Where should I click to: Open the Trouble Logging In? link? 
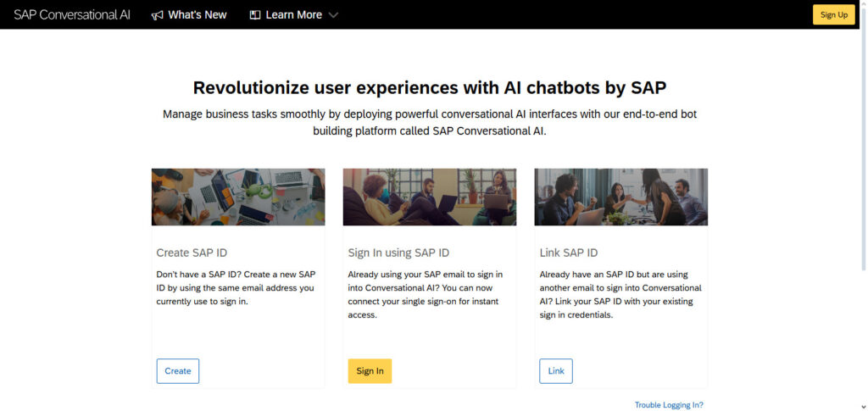click(669, 405)
